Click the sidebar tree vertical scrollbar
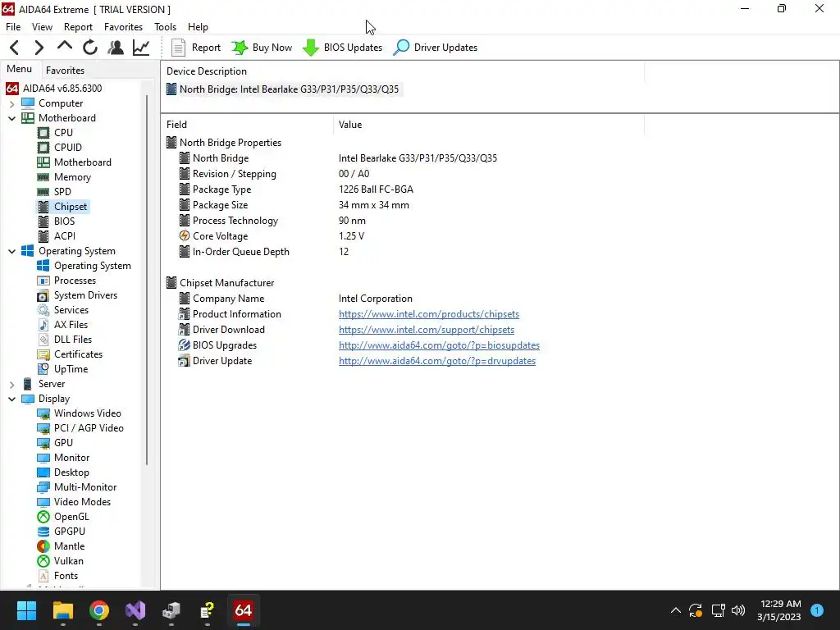This screenshot has width=840, height=630. click(x=147, y=281)
